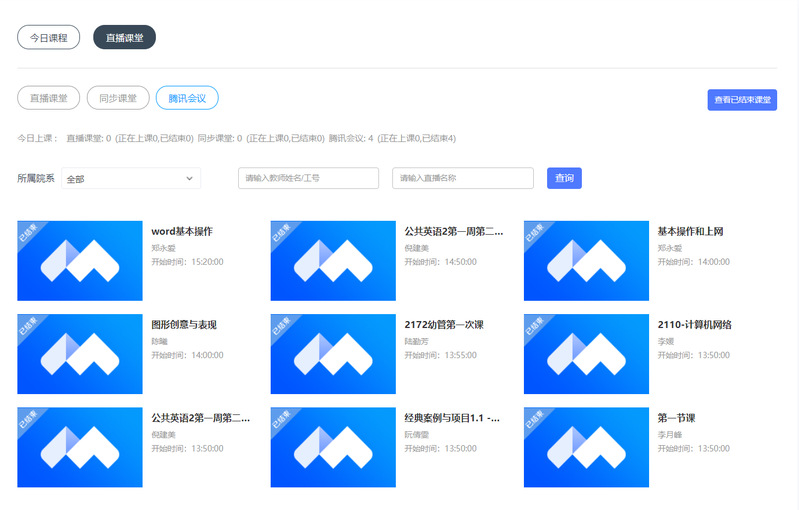Open thumbnail of 2110-计算机网络 course
The image size is (799, 510).
coord(586,354)
